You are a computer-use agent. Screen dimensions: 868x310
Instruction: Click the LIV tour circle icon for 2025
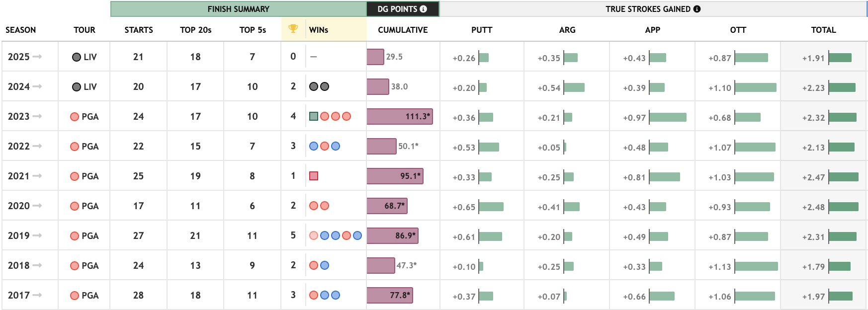coord(77,57)
